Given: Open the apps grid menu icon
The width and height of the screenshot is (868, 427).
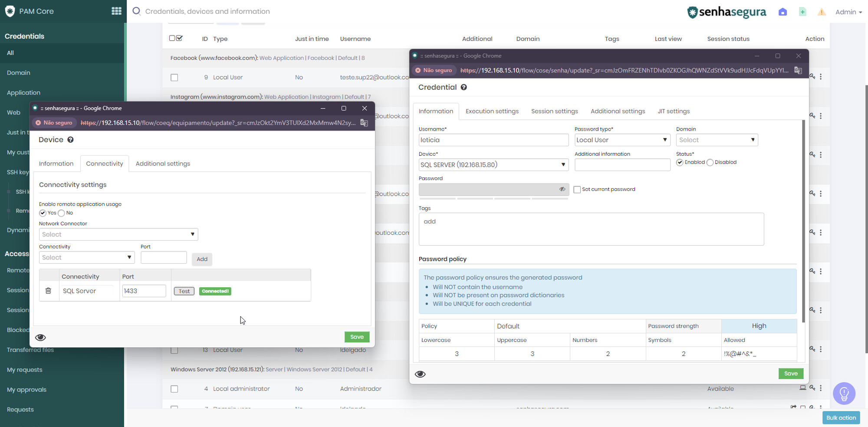Looking at the screenshot, I should (116, 11).
